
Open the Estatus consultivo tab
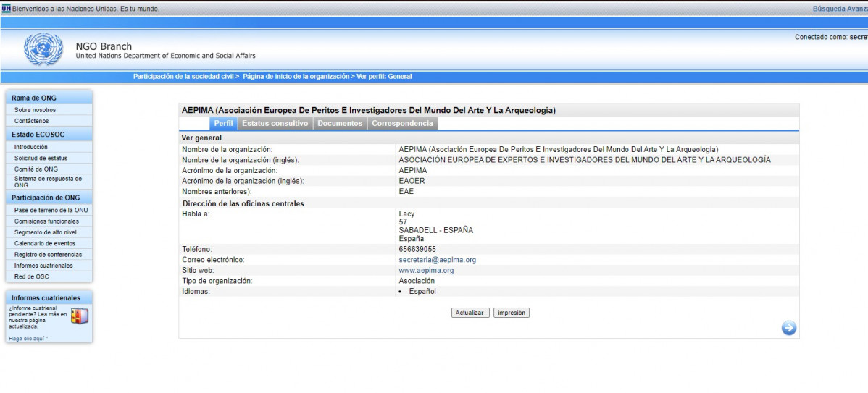click(275, 123)
